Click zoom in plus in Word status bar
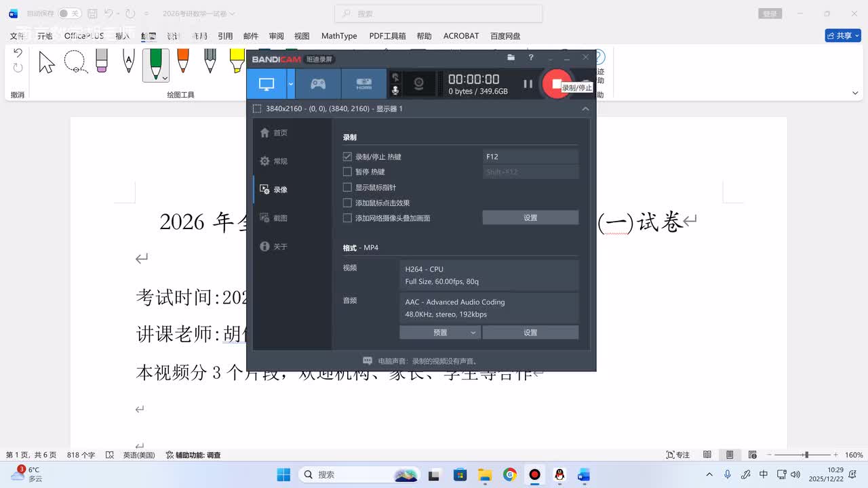The width and height of the screenshot is (868, 488). 835,455
